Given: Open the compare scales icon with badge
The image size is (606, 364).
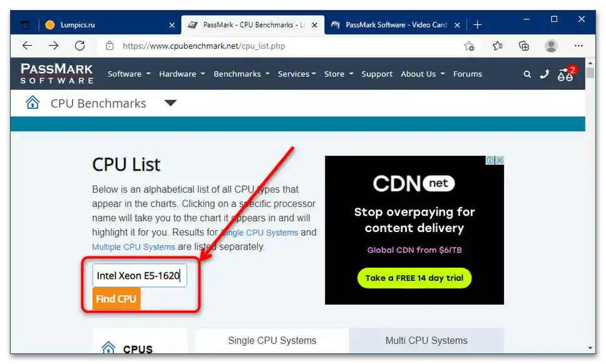Looking at the screenshot, I should pos(566,73).
